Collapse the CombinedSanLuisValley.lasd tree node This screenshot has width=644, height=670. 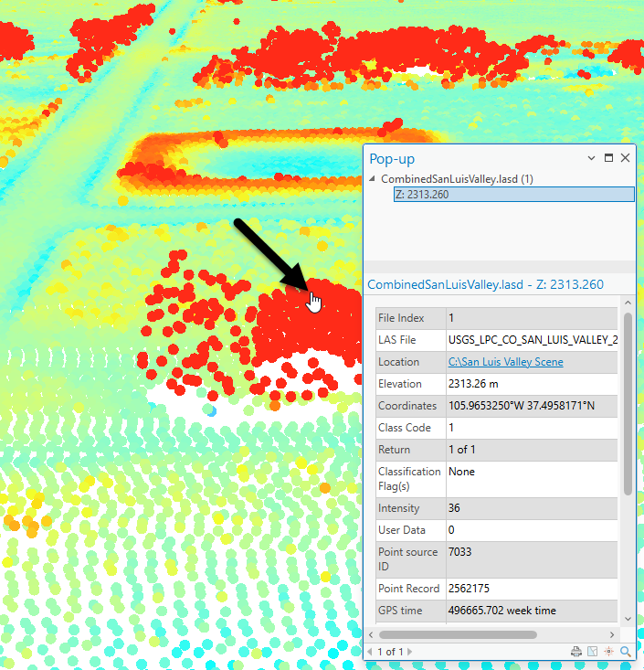coord(372,179)
